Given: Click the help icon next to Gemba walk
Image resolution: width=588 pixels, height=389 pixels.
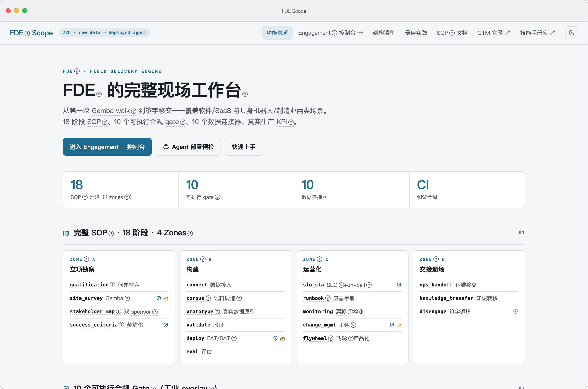Looking at the screenshot, I should 134,111.
